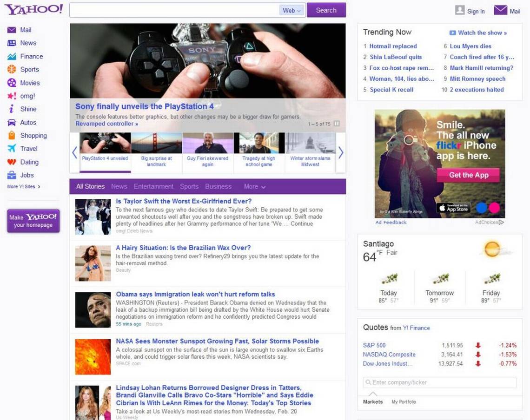This screenshot has width=530, height=420.
Task: Switch to the Sports stories tab
Action: [189, 186]
